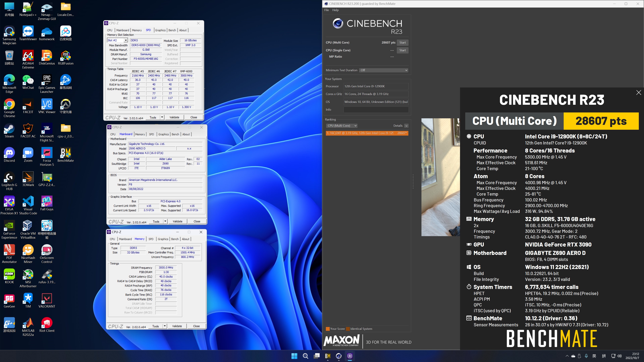Start the CPU (Single Core) test
This screenshot has height=362, width=644.
click(402, 50)
